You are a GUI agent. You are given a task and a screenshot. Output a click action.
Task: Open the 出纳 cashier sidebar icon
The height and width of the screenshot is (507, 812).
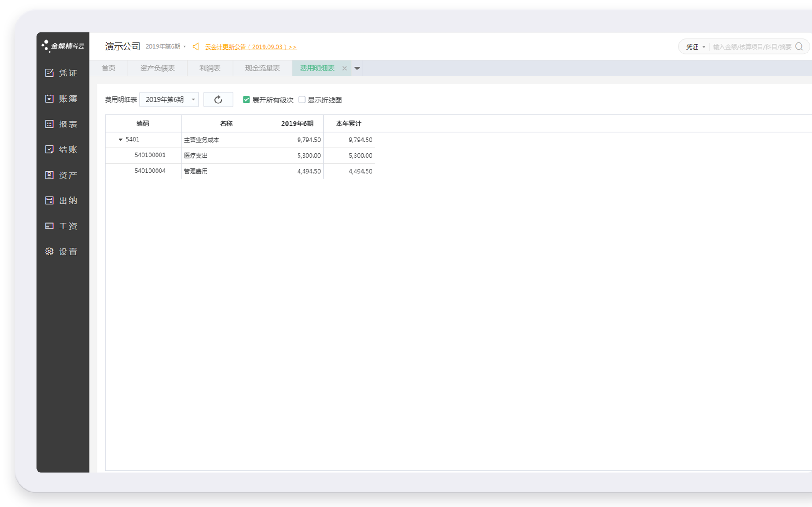49,201
